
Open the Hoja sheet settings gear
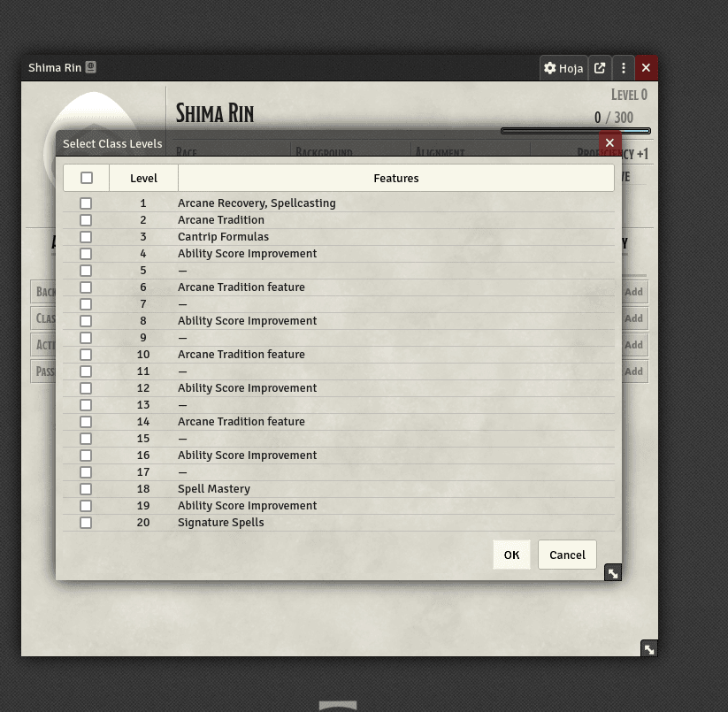point(563,68)
